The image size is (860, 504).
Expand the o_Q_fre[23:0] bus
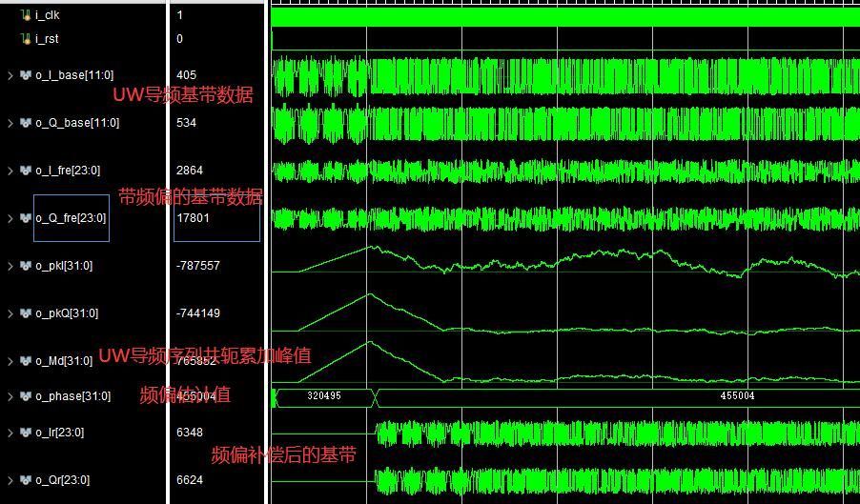coord(10,218)
